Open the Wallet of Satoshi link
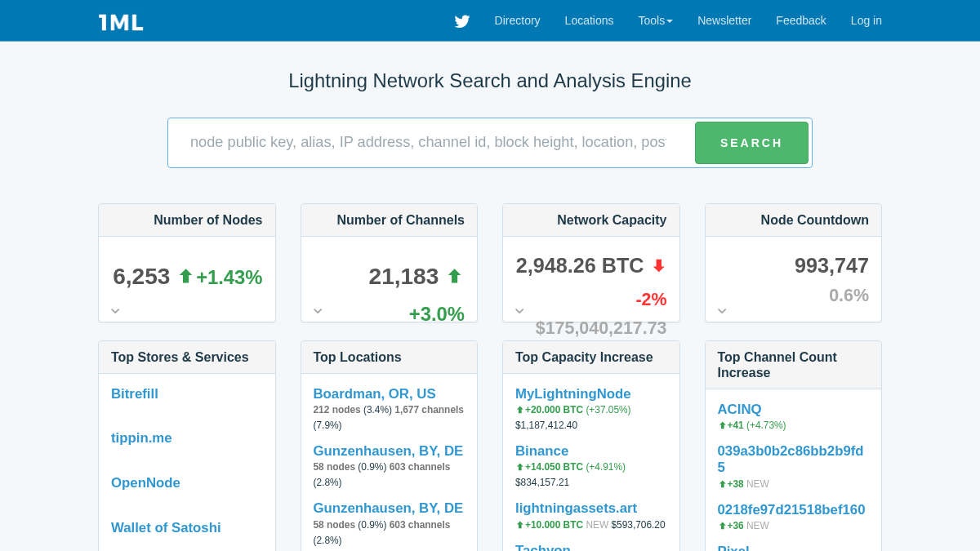 pos(166,528)
